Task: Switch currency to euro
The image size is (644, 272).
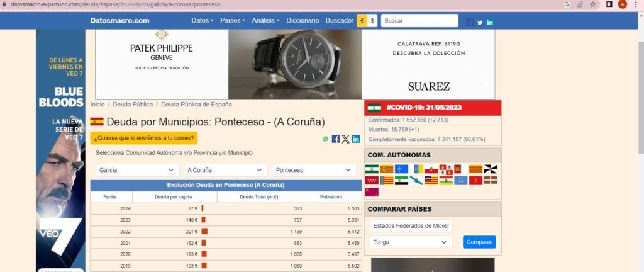Action: (x=362, y=21)
